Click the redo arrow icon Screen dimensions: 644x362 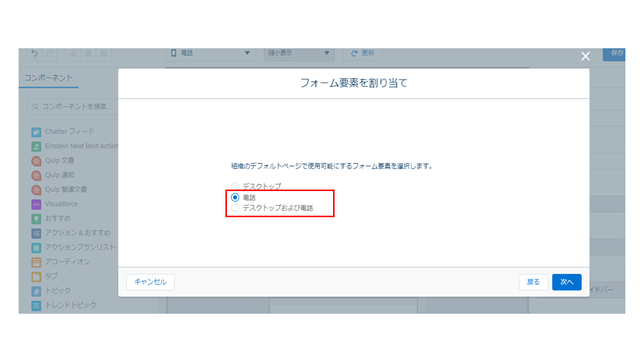click(x=49, y=53)
